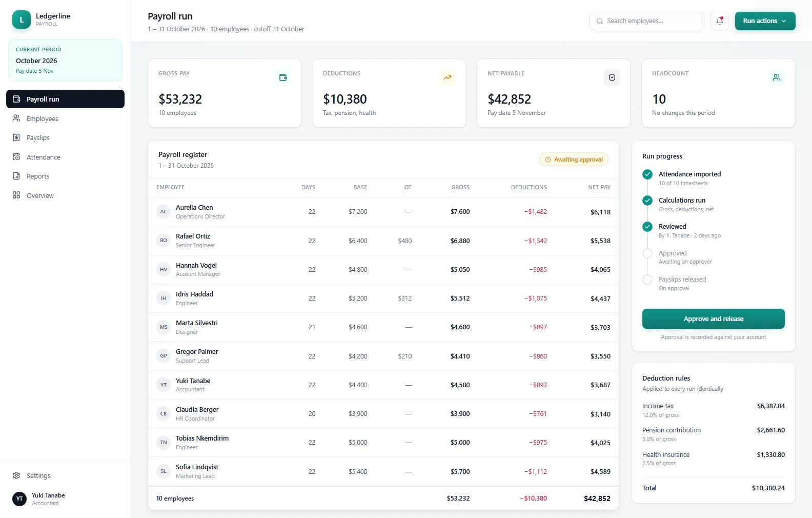Open the Run actions dropdown

[765, 21]
